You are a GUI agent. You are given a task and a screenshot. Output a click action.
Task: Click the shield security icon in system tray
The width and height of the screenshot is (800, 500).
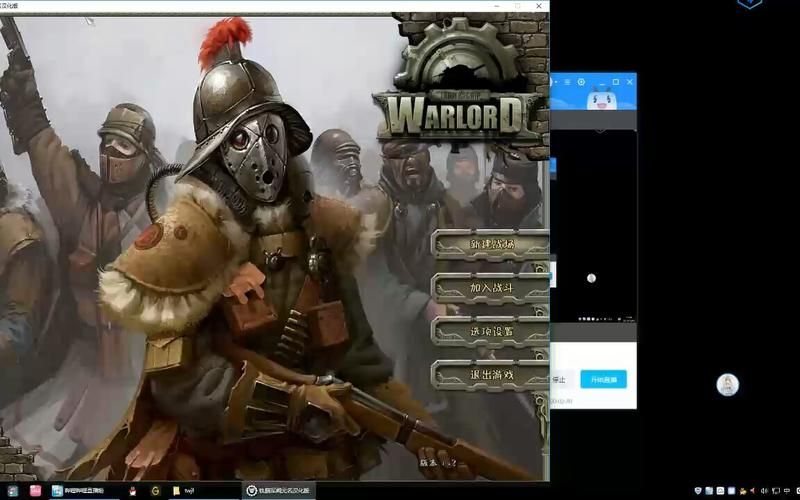click(x=698, y=491)
